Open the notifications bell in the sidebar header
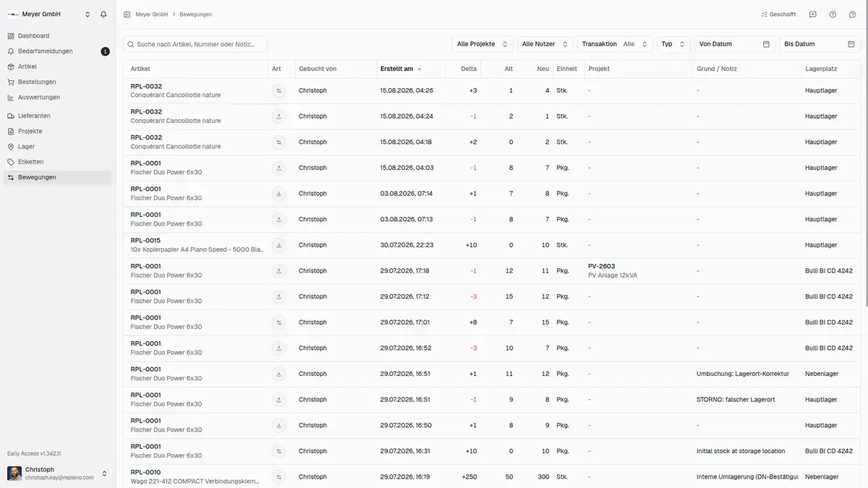Image resolution: width=868 pixels, height=488 pixels. pos(103,14)
